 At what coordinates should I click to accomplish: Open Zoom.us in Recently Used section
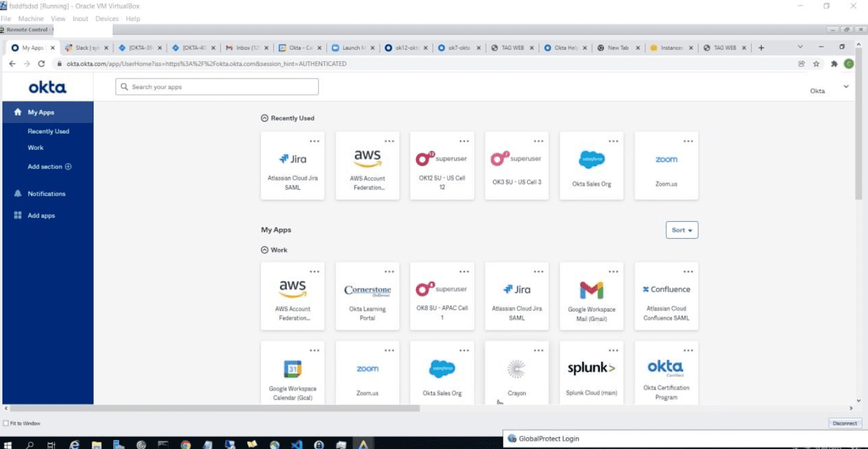coord(666,165)
